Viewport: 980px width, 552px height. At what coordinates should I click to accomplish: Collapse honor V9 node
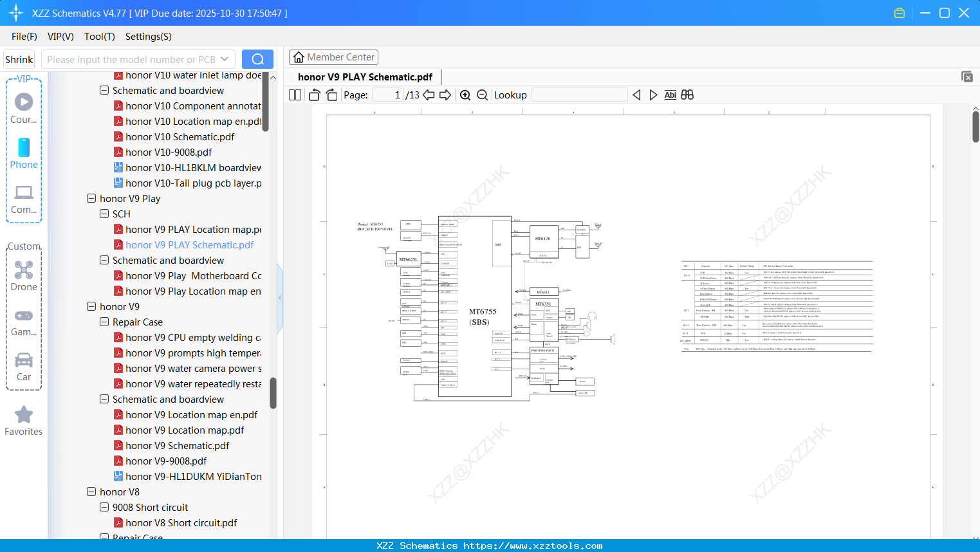pyautogui.click(x=91, y=307)
